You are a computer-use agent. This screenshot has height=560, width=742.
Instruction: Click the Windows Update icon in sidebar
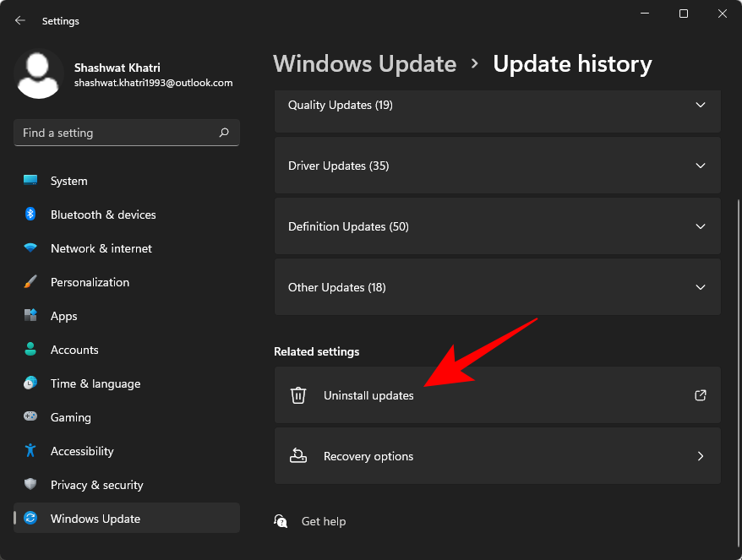tap(31, 519)
